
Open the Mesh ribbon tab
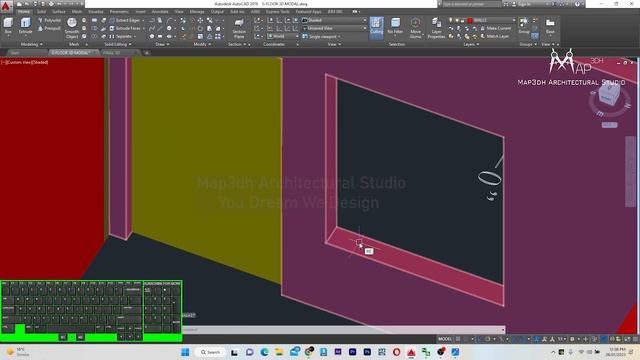pyautogui.click(x=77, y=11)
